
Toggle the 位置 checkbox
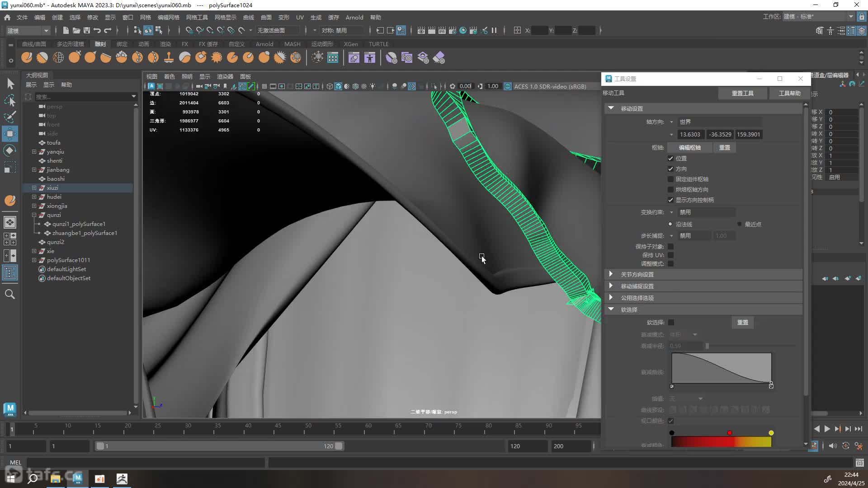[x=670, y=159]
